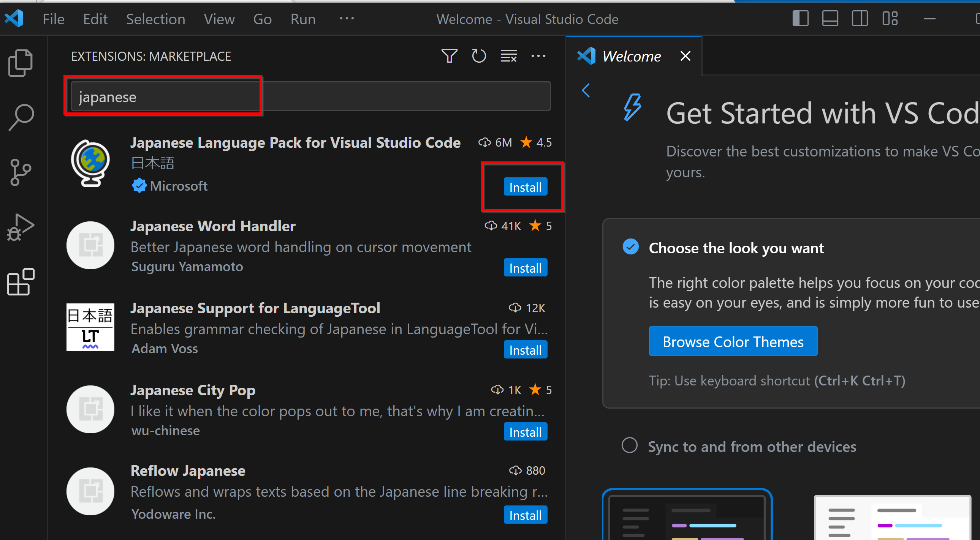The image size is (980, 540).
Task: Toggle the secondary side bar layout icon
Action: pyautogui.click(x=860, y=19)
